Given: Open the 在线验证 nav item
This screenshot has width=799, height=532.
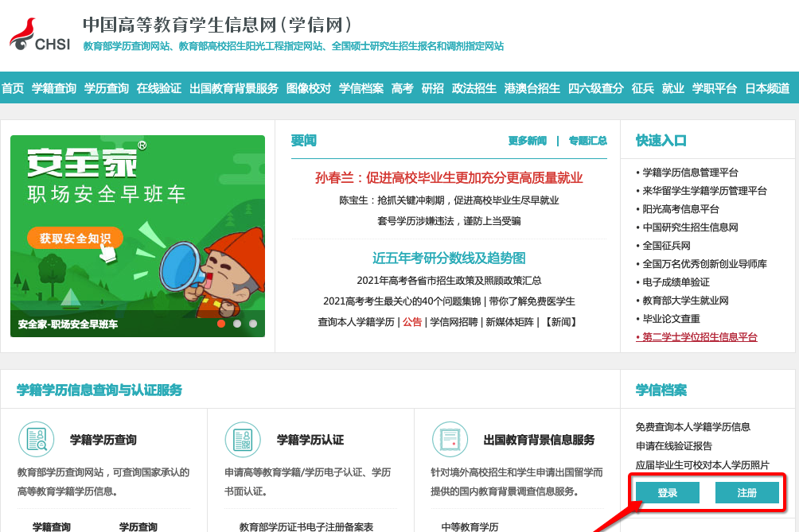Looking at the screenshot, I should [x=159, y=88].
